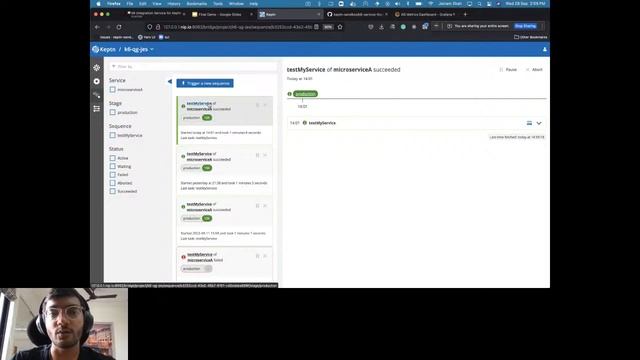Viewport: 640px width, 360px height.
Task: Open the k6-qg-jes project dropdown
Action: click(139, 49)
